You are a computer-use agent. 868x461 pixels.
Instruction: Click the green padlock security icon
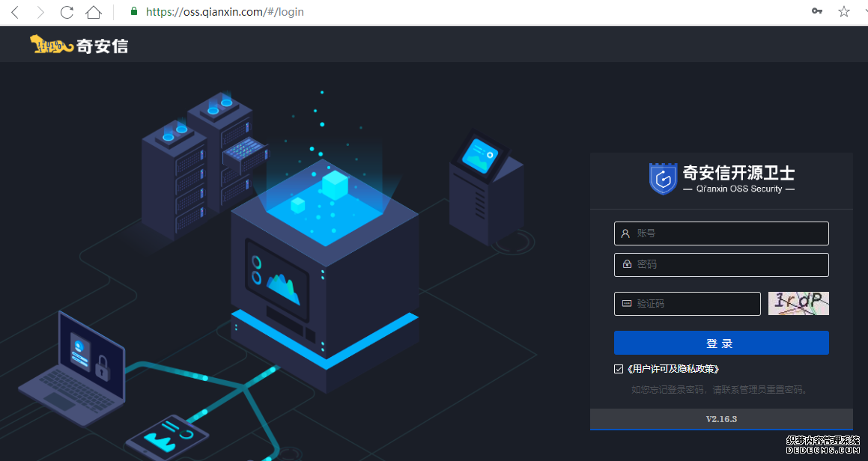tap(134, 11)
